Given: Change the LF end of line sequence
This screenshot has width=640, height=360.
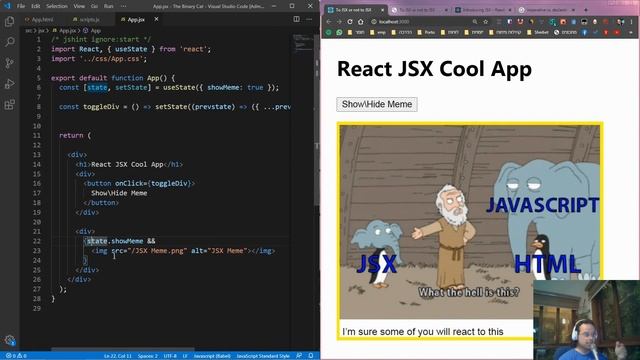Looking at the screenshot, I should pos(184,356).
